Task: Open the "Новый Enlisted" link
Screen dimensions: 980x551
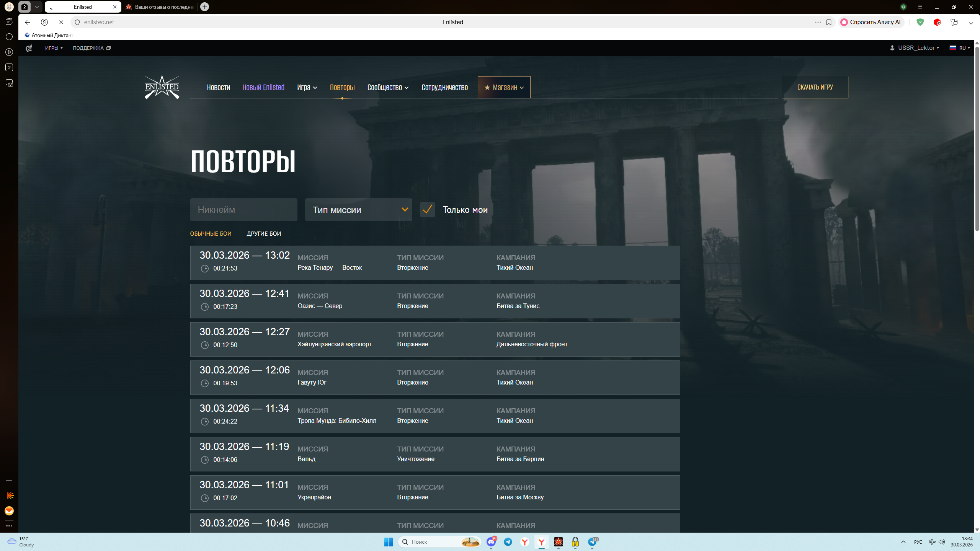Action: tap(263, 87)
